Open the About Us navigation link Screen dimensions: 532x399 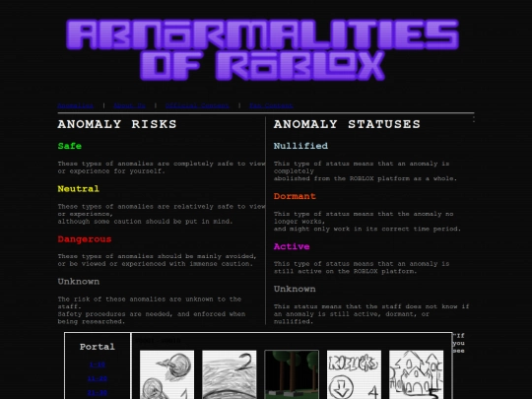pyautogui.click(x=129, y=105)
